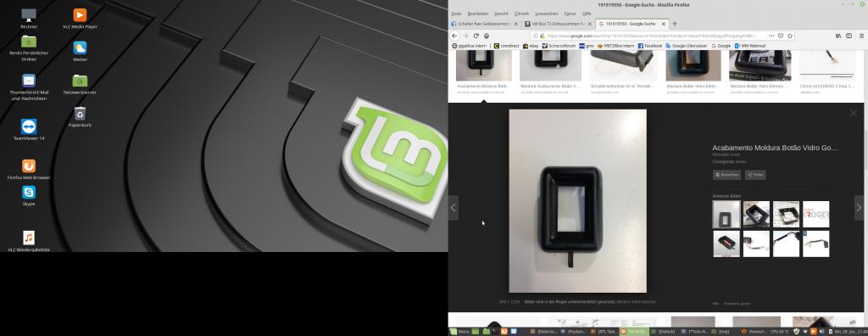
Task: Show the next image with right chevron
Action: (860, 207)
